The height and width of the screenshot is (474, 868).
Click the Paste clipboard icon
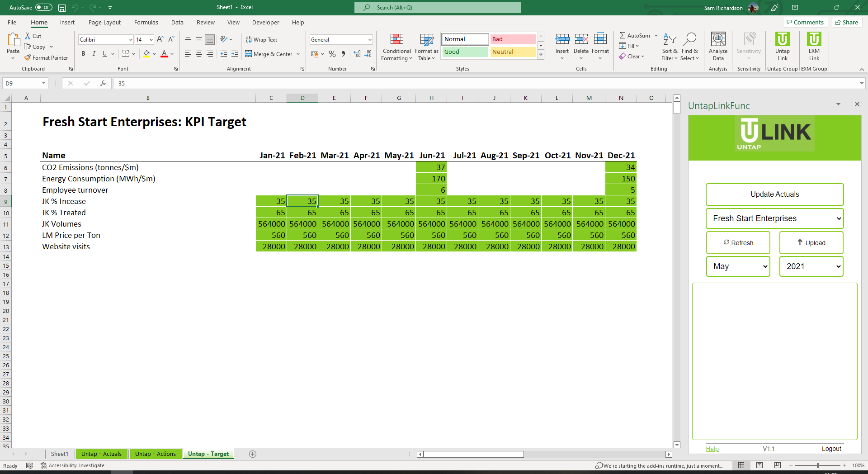point(13,40)
